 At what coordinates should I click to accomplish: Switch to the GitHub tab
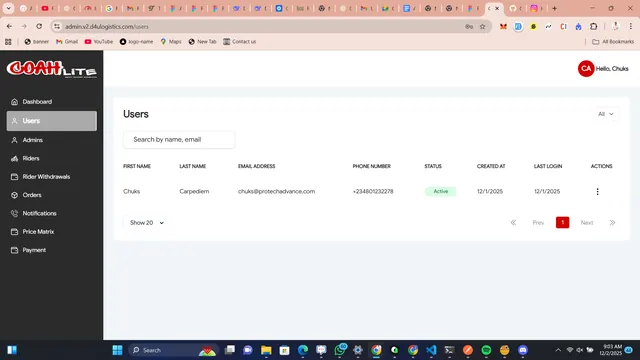(x=516, y=8)
